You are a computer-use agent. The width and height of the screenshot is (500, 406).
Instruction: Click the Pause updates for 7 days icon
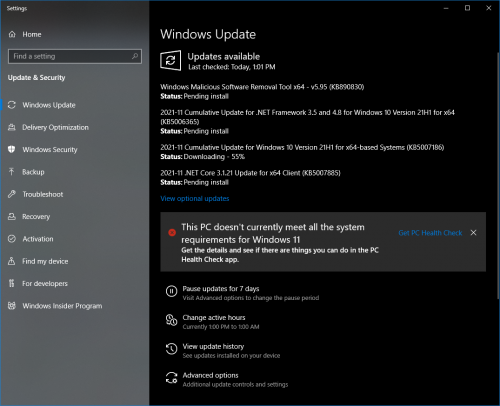point(171,291)
